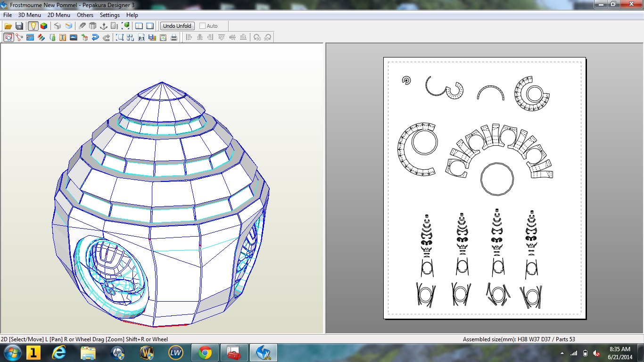Screen dimensions: 644x362
Task: Click the Save floppy disk icon
Action: (19, 26)
